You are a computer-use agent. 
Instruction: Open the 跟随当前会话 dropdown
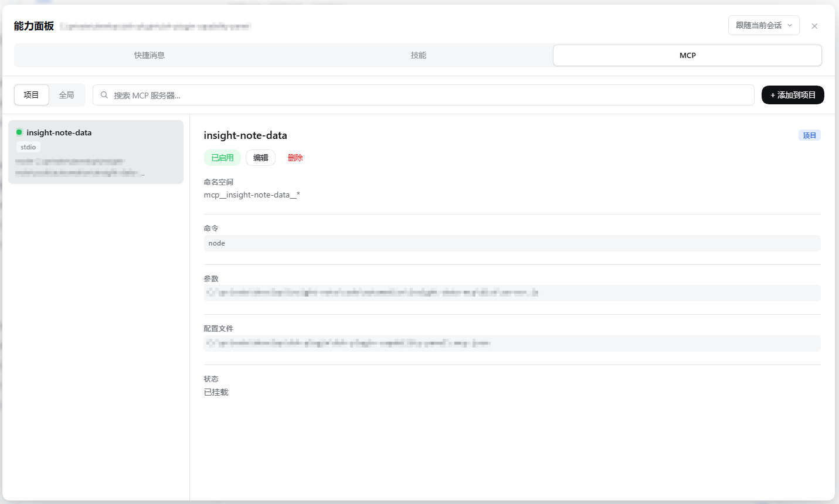pyautogui.click(x=763, y=25)
